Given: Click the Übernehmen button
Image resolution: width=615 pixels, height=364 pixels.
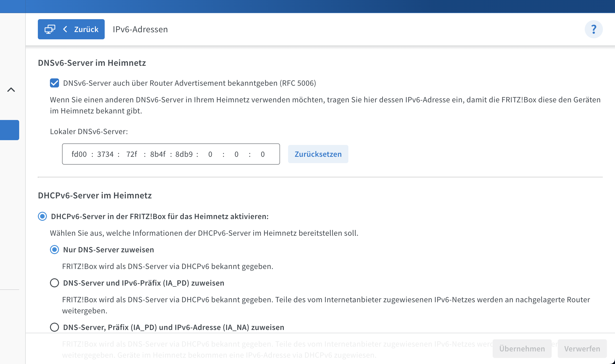Looking at the screenshot, I should coord(522,349).
